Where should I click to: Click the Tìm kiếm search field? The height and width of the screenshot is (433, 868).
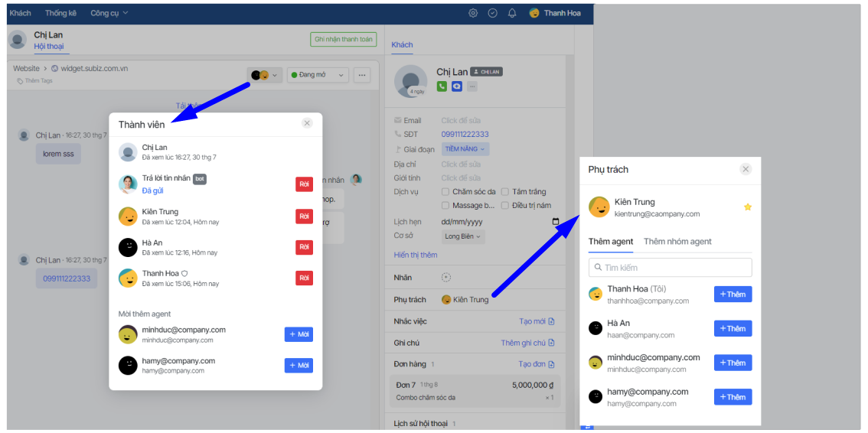pyautogui.click(x=670, y=268)
